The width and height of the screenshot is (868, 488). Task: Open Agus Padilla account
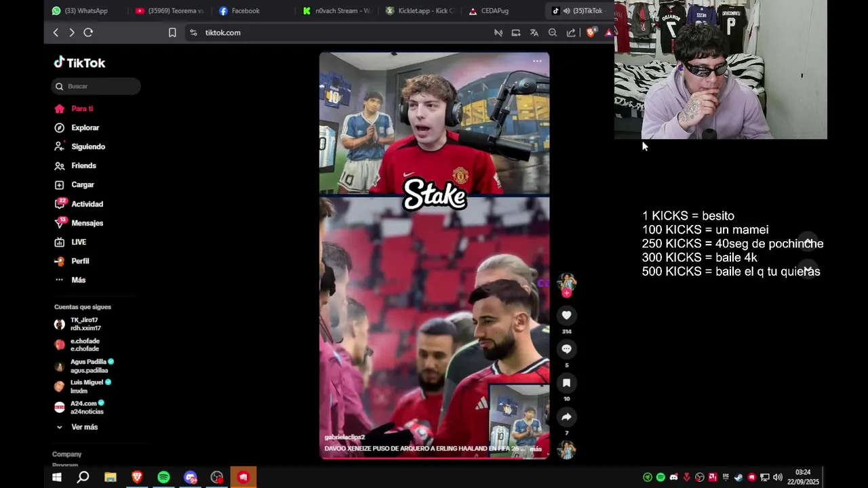click(83, 366)
